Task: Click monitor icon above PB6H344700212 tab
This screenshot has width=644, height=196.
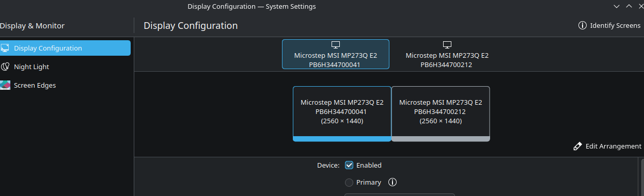Action: (447, 45)
